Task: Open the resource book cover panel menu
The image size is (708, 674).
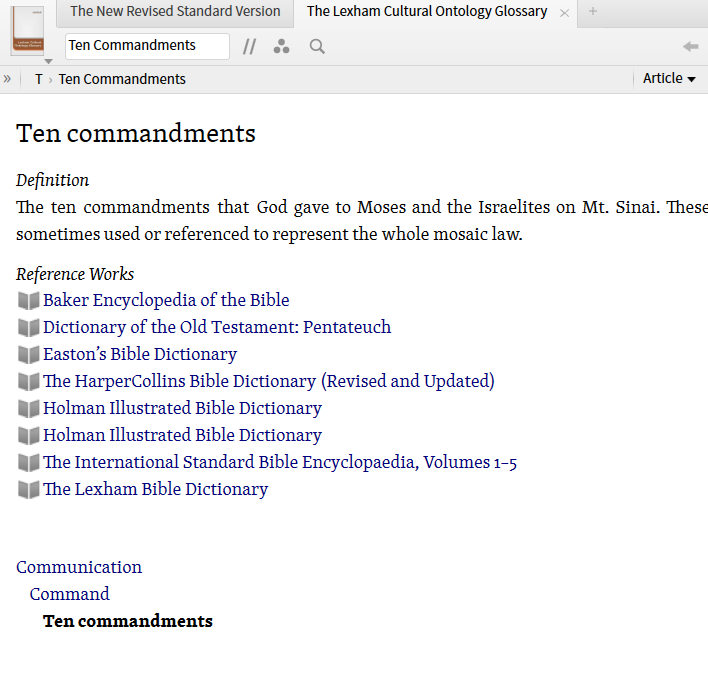Action: pos(28,31)
